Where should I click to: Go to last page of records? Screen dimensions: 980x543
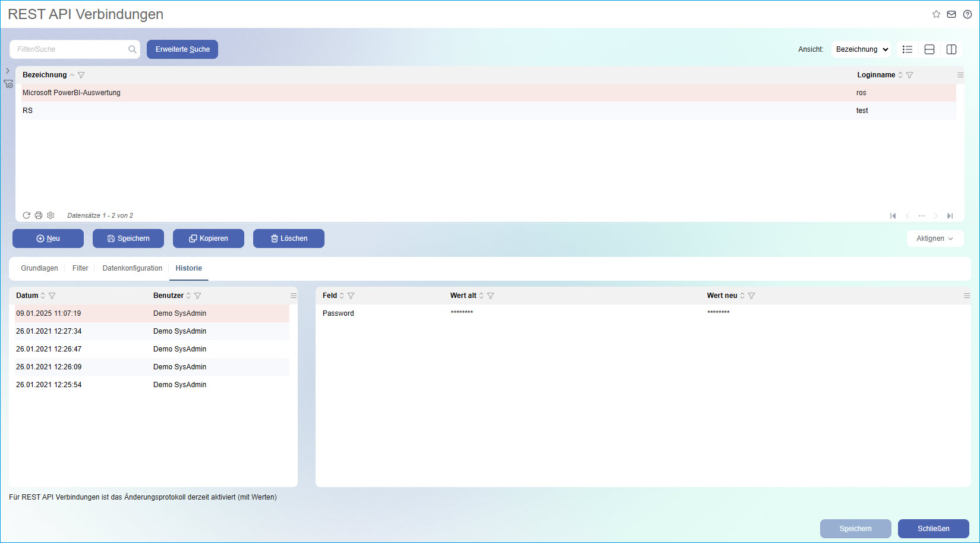(x=950, y=216)
